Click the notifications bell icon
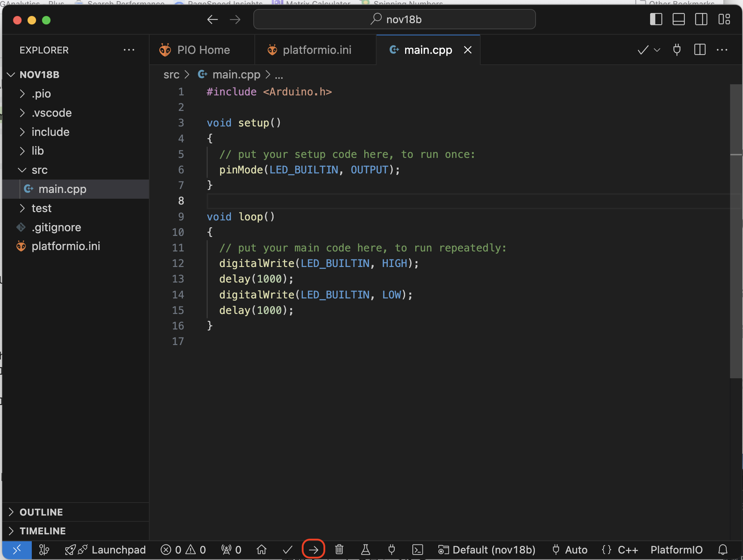This screenshot has width=743, height=560. tap(723, 550)
